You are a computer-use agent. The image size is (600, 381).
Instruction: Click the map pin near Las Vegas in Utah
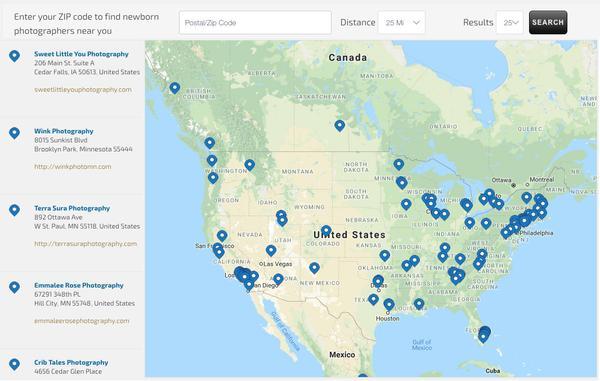(271, 250)
